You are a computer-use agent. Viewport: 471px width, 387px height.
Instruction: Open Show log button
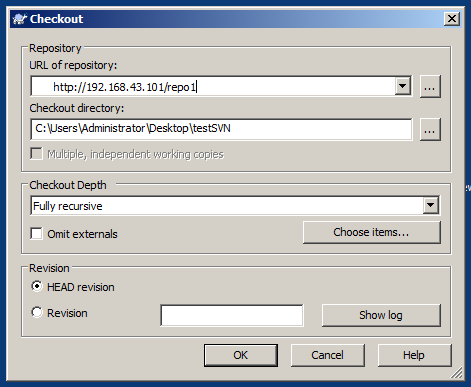(381, 315)
